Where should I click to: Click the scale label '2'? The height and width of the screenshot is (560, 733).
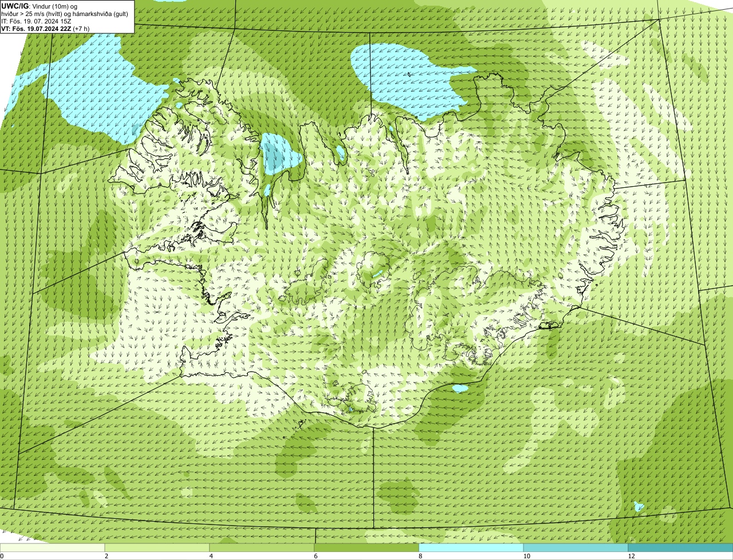tap(107, 556)
